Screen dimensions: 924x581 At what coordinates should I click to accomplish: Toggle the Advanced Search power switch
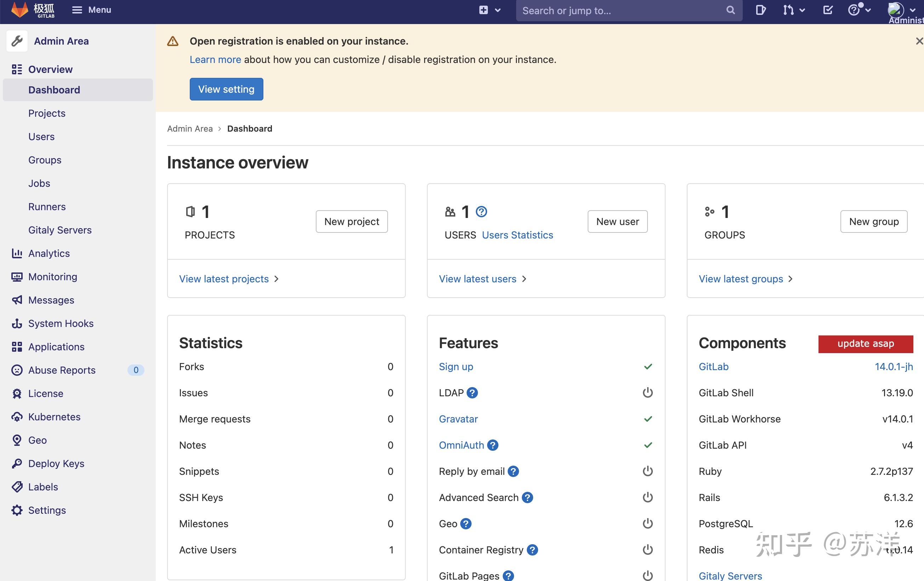(648, 497)
